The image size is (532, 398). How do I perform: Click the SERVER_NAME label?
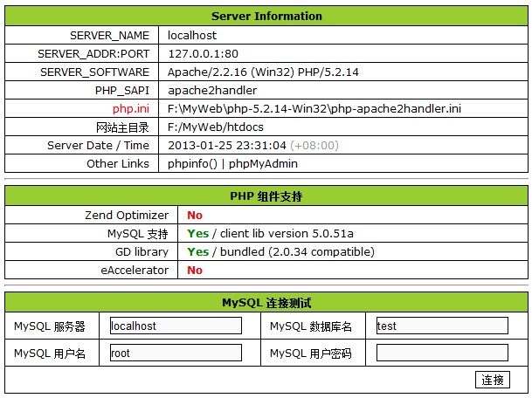pyautogui.click(x=109, y=36)
